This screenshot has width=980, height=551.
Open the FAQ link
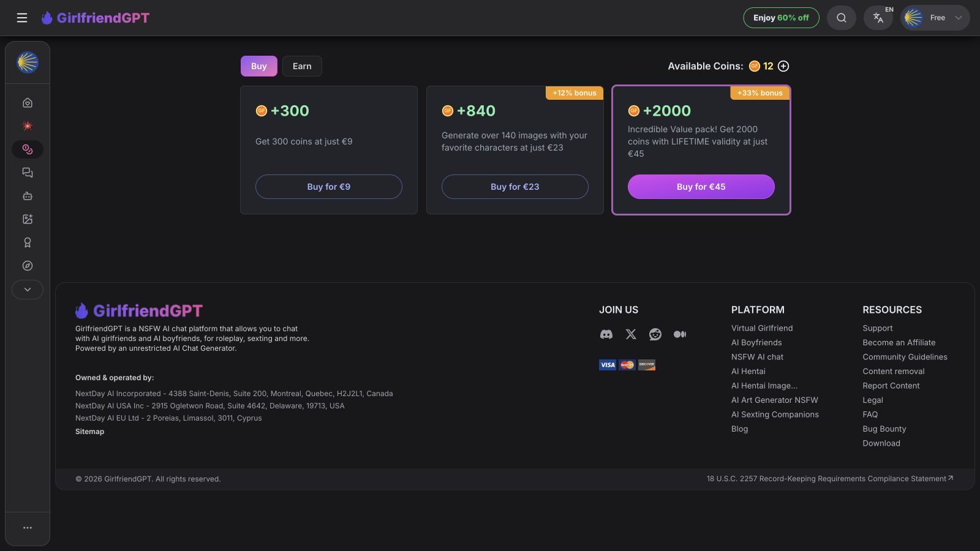coord(870,414)
